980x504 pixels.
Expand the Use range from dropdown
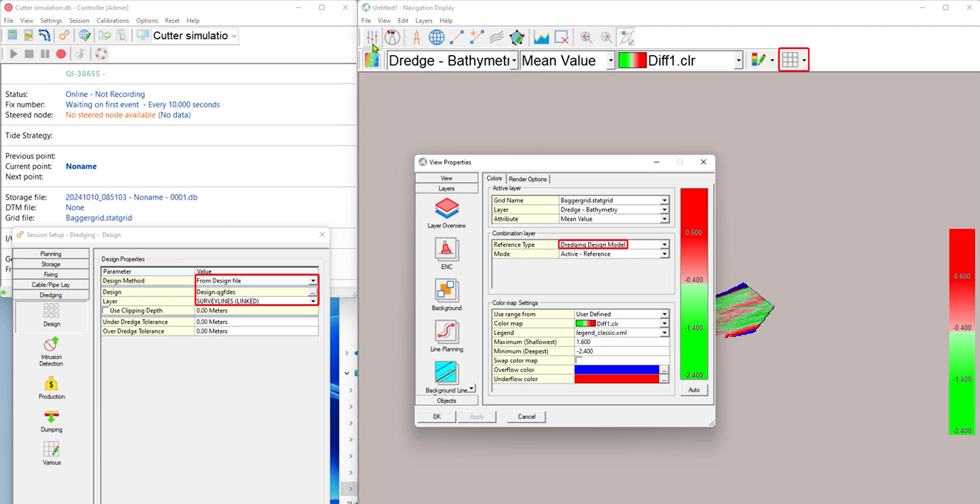[664, 314]
